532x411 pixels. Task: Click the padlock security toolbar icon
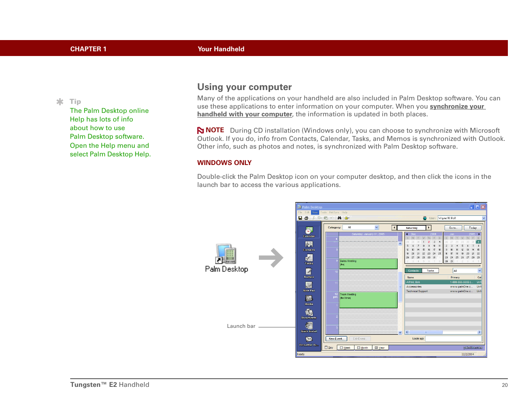pyautogui.click(x=346, y=218)
